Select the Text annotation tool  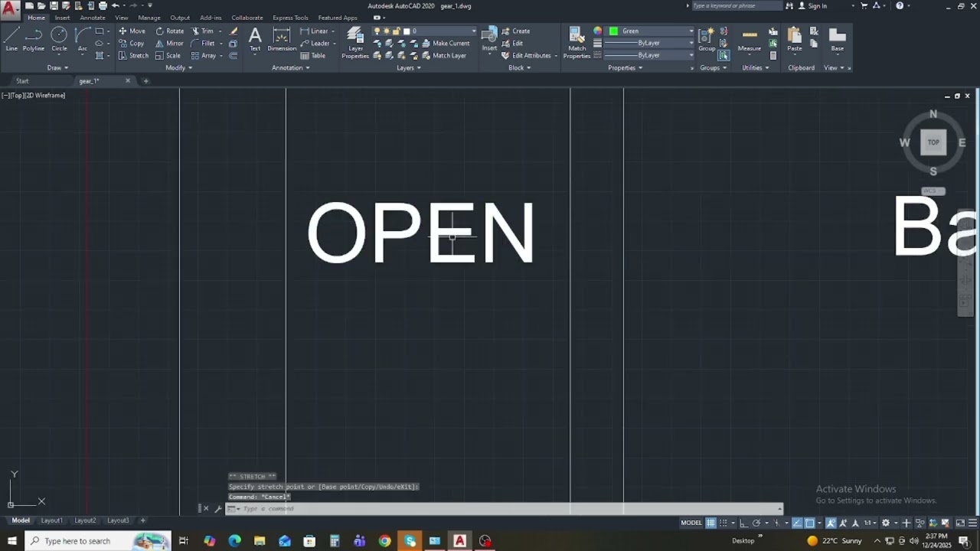255,39
